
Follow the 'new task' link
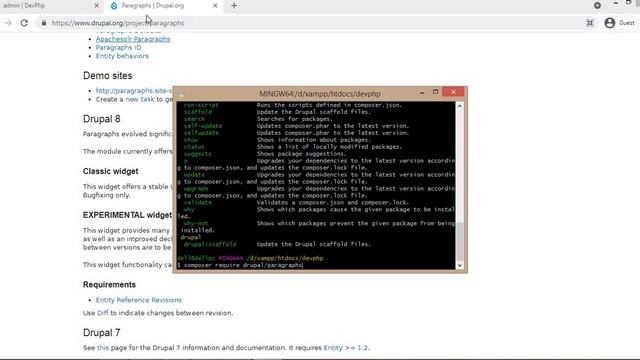click(x=140, y=99)
